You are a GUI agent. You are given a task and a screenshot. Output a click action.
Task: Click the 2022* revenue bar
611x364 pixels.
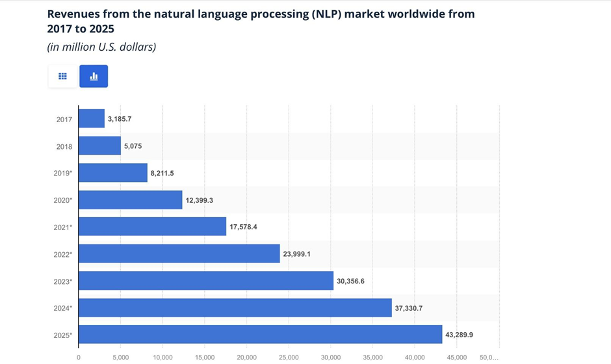179,253
